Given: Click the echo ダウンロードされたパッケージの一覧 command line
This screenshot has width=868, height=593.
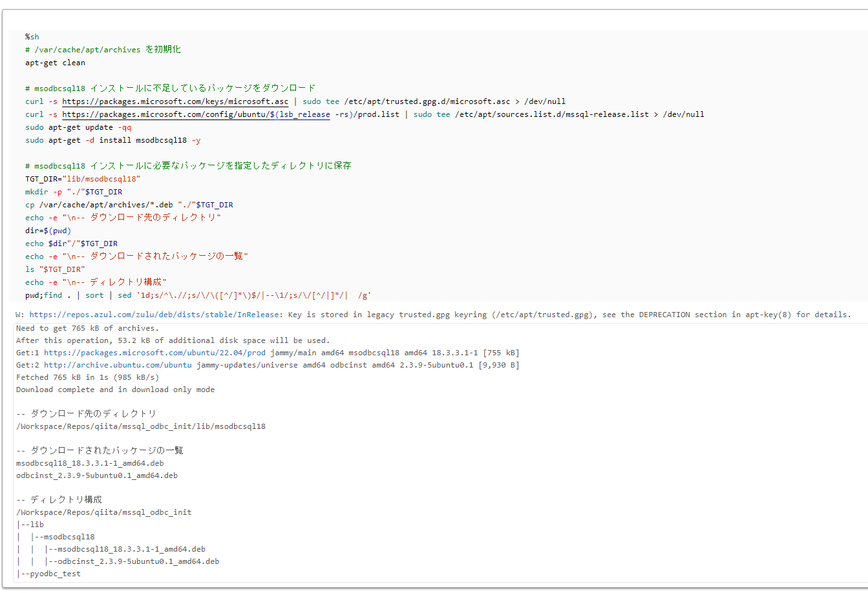Looking at the screenshot, I should [x=136, y=256].
